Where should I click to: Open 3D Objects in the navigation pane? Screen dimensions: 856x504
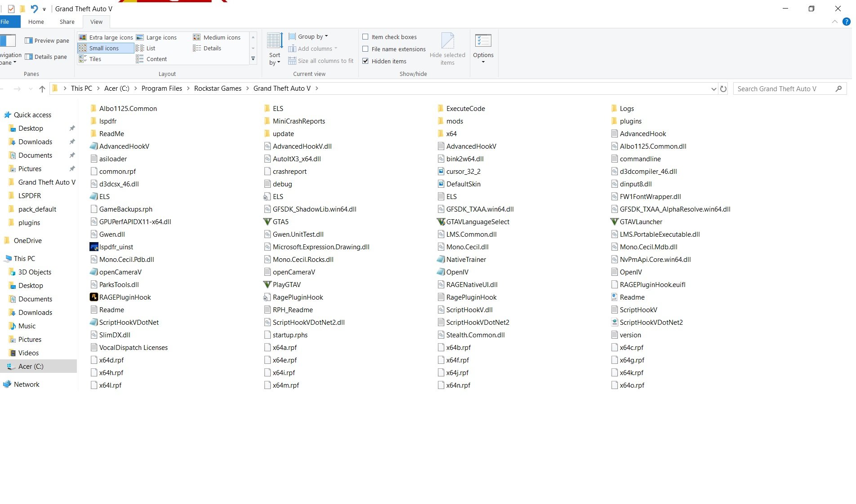click(35, 272)
